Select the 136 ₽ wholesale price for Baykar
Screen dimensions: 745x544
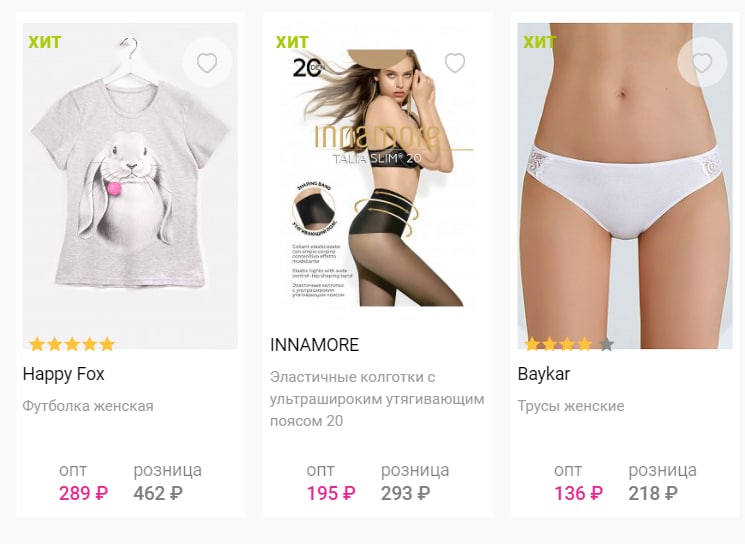[579, 494]
